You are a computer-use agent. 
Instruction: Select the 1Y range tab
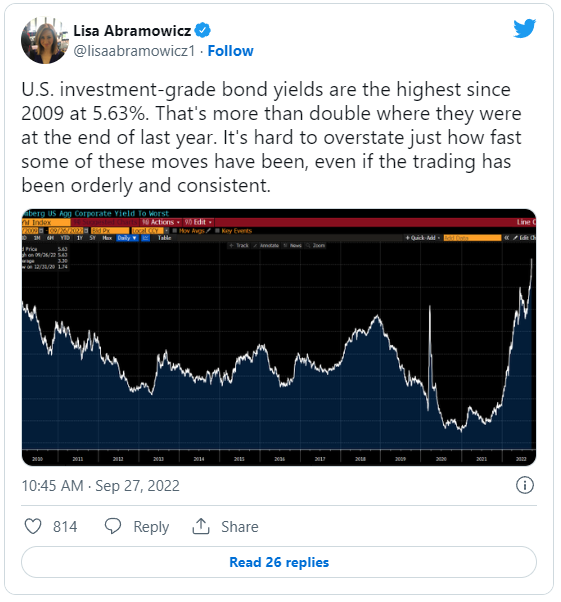80,238
